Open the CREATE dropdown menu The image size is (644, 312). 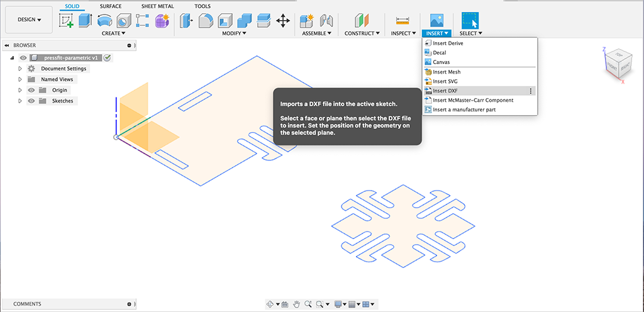tap(113, 33)
